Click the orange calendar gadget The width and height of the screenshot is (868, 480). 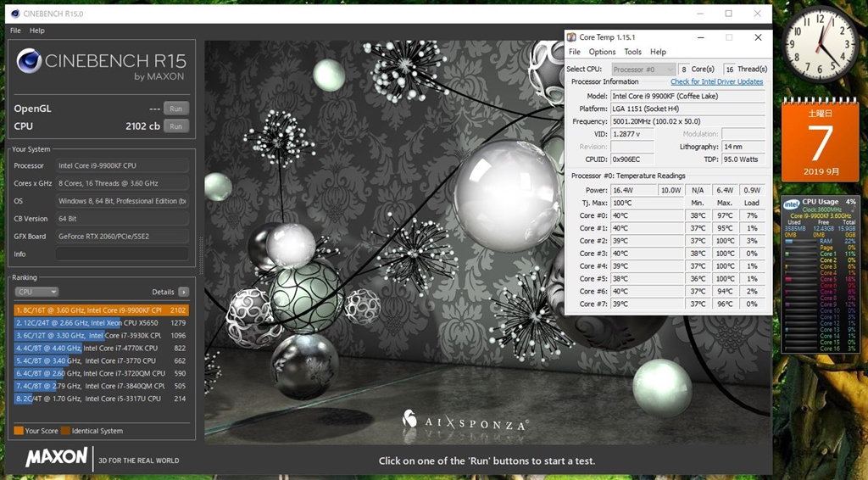tap(820, 140)
